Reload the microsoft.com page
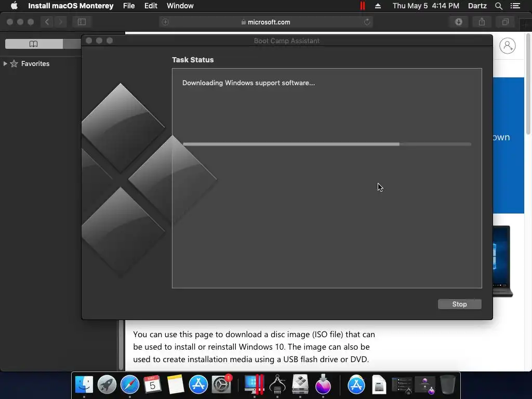Viewport: 532px width, 399px height. [x=367, y=22]
